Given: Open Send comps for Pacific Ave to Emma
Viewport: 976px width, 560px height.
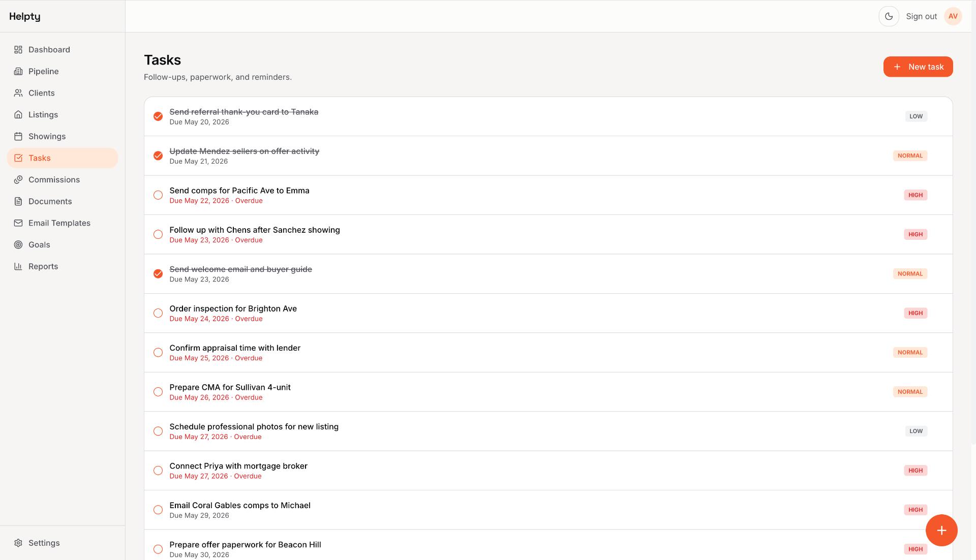Looking at the screenshot, I should pos(239,191).
